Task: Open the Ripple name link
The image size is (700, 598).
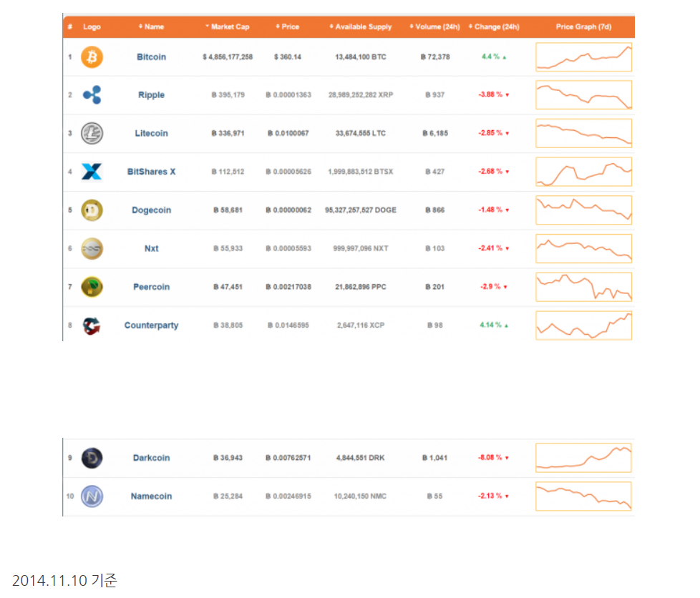Action: click(151, 95)
